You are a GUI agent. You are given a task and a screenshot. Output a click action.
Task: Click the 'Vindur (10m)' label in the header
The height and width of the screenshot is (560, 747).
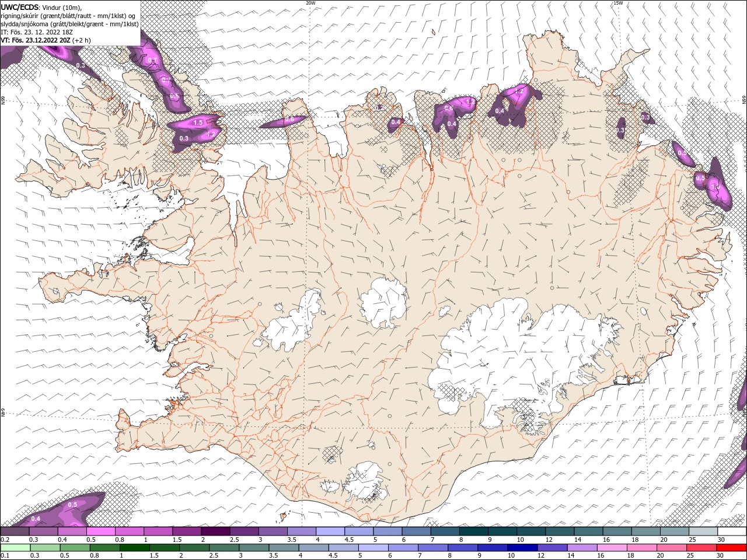[62, 7]
